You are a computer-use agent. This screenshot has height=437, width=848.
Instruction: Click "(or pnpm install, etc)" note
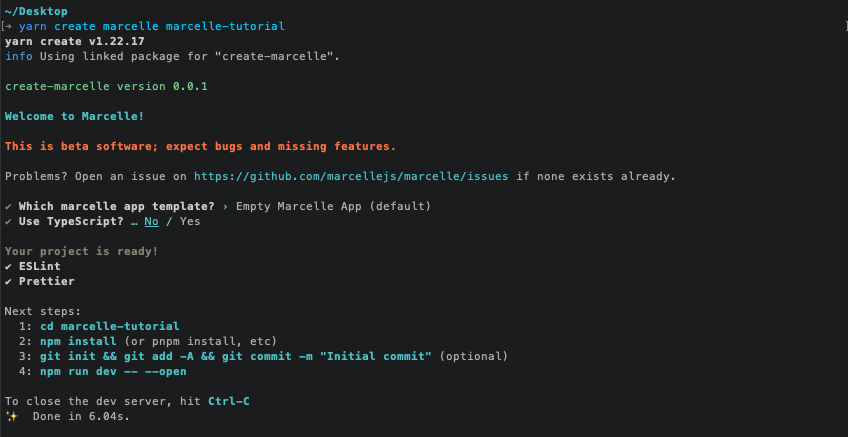(201, 341)
